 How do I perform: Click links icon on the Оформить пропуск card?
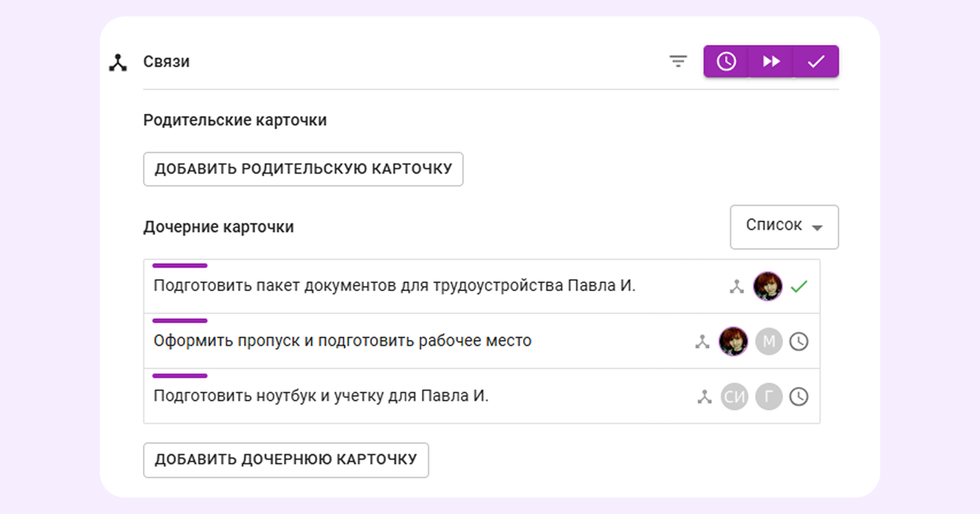[x=702, y=342]
